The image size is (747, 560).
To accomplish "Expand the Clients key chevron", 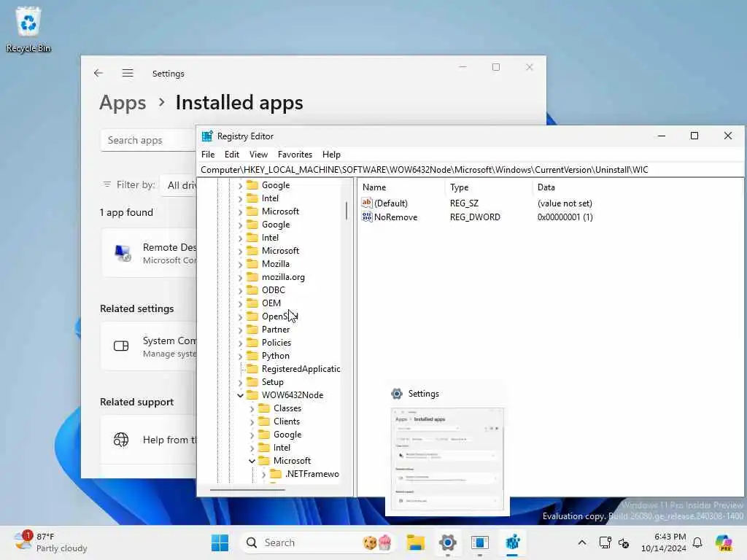I will [252, 421].
